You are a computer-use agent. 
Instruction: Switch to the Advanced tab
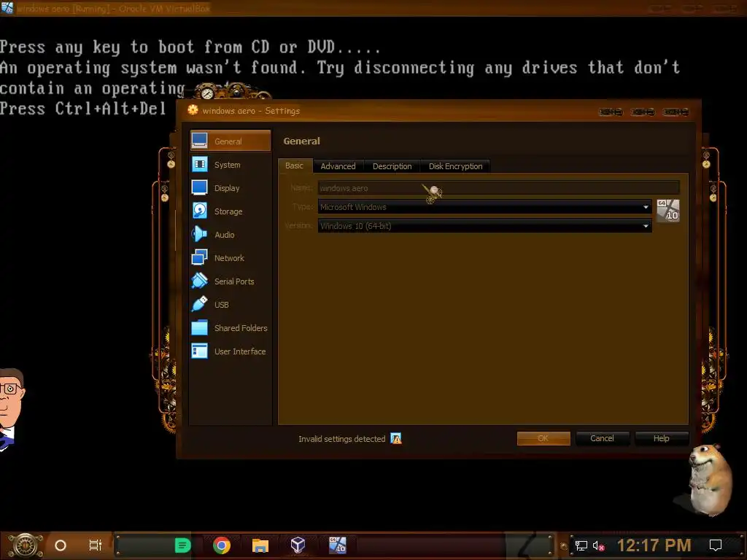[x=338, y=166]
